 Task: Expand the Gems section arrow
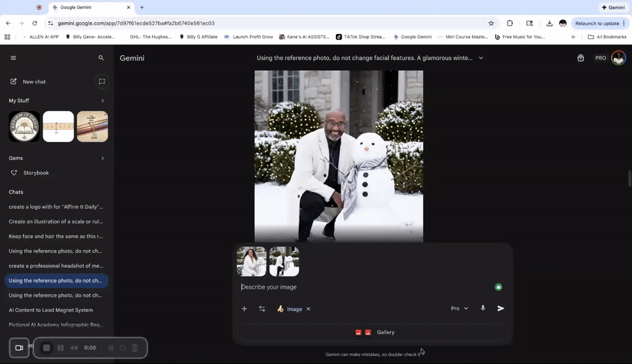click(102, 159)
